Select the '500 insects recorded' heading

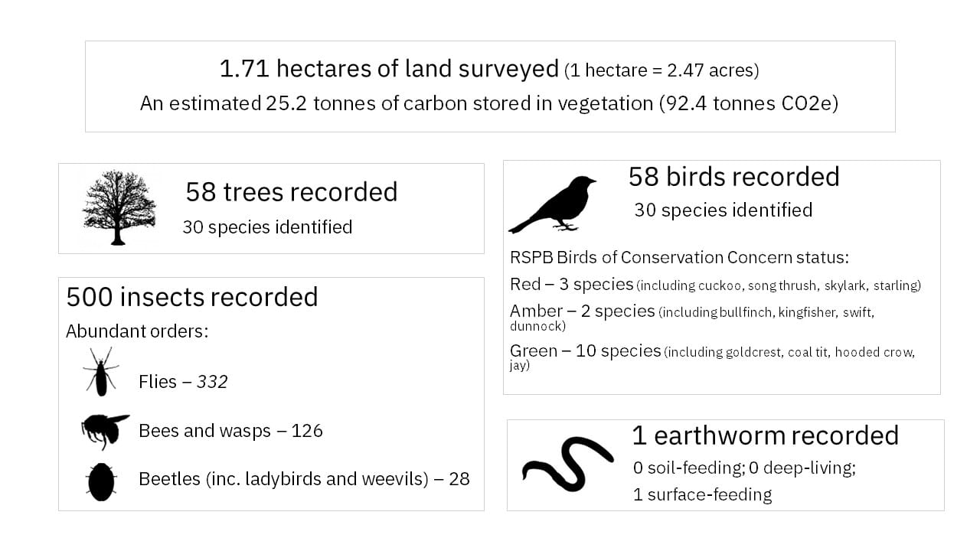(192, 297)
